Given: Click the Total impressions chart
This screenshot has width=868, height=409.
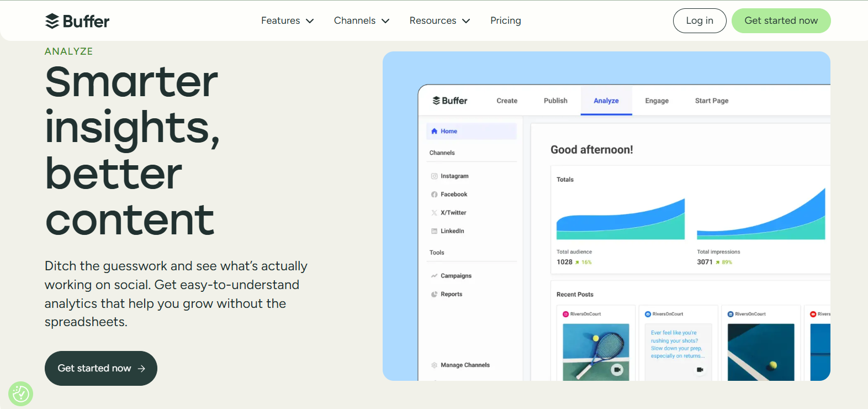Looking at the screenshot, I should pos(761,216).
